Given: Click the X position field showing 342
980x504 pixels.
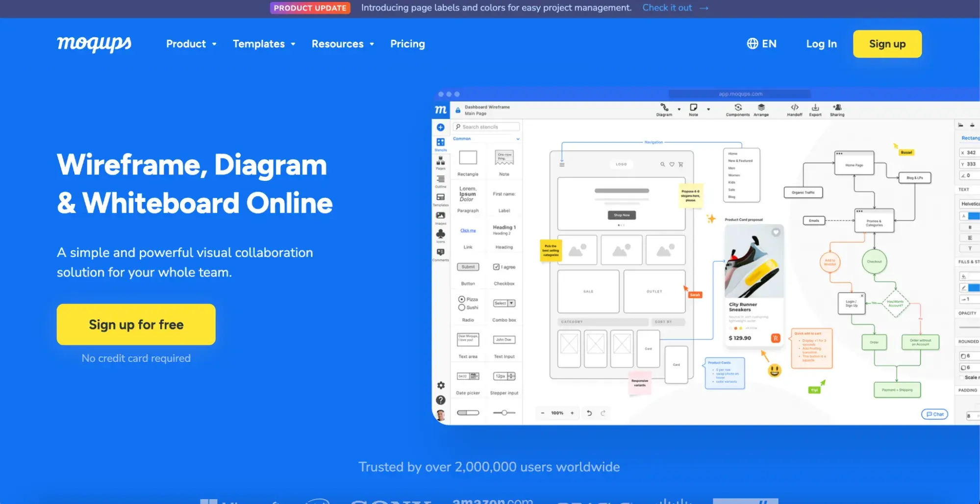Looking at the screenshot, I should click(970, 152).
